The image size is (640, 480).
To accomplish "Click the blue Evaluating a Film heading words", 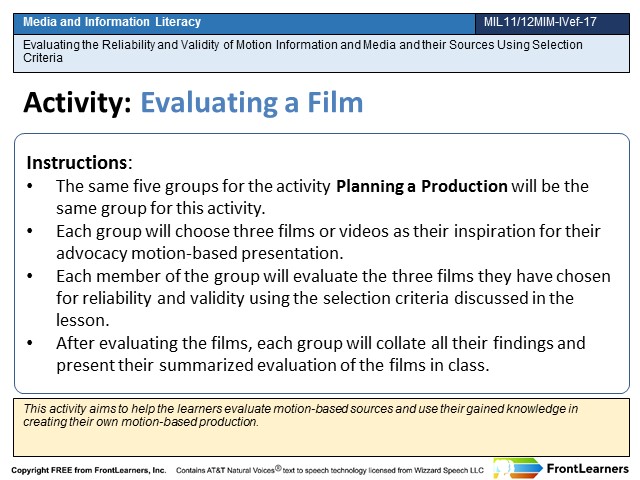I will coord(252,102).
